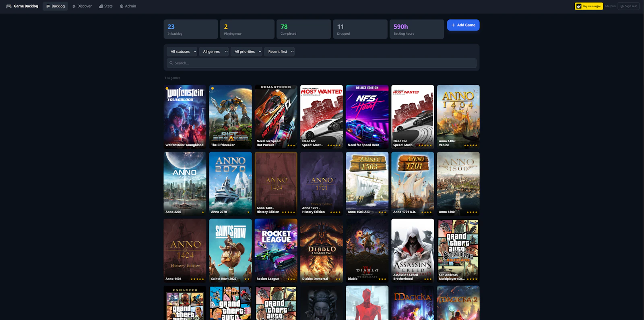This screenshot has width=644, height=320.
Task: Click the plus icon on Add Game
Action: click(453, 25)
